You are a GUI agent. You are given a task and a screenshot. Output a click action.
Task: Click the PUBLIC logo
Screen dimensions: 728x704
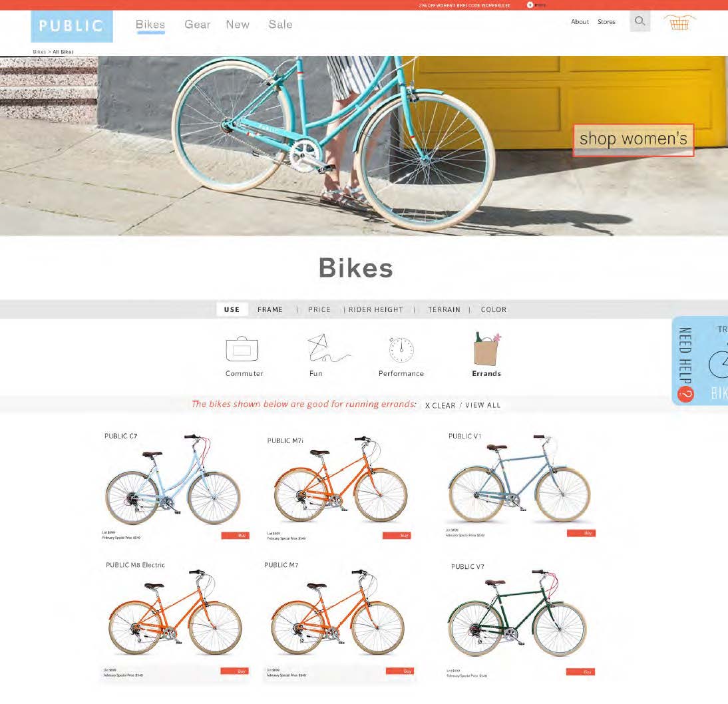[72, 27]
